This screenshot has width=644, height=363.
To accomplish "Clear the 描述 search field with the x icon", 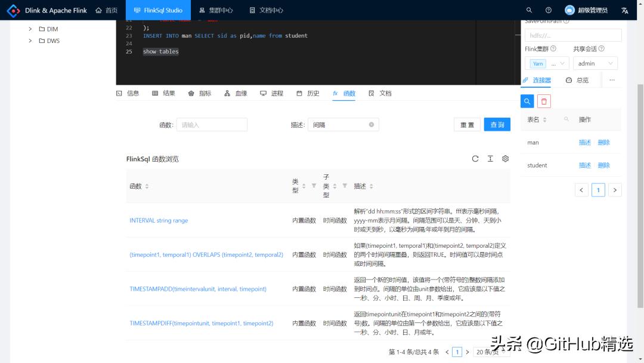I will click(x=371, y=125).
